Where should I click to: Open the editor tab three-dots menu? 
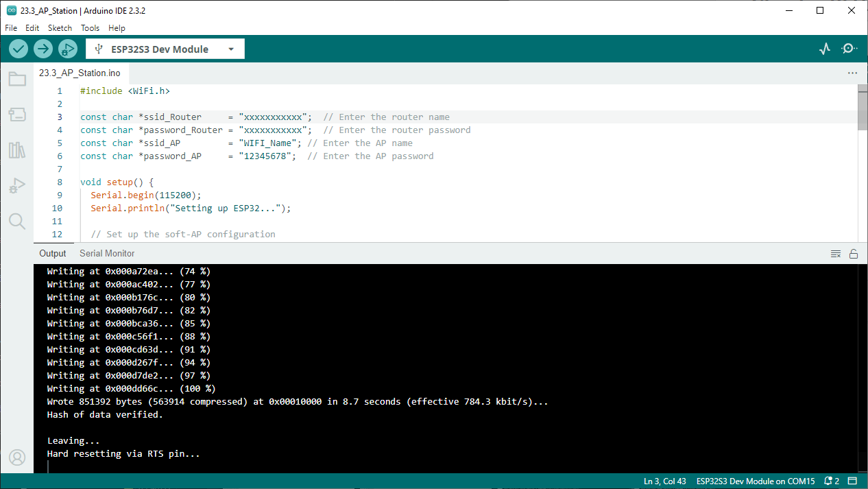pyautogui.click(x=852, y=73)
